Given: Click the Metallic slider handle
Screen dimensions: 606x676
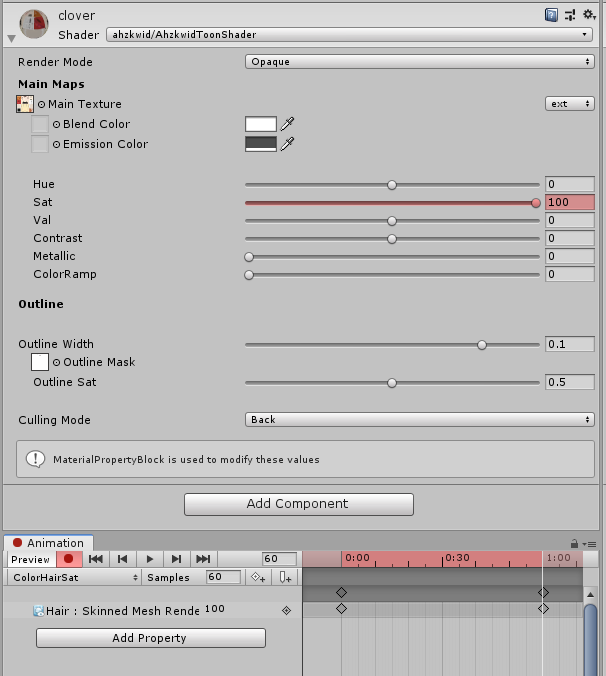Looking at the screenshot, I should [x=249, y=257].
